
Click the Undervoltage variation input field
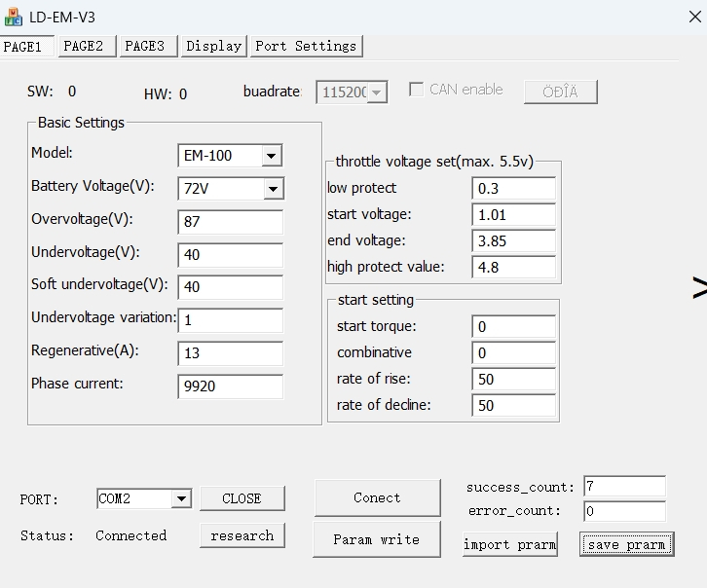pos(231,320)
